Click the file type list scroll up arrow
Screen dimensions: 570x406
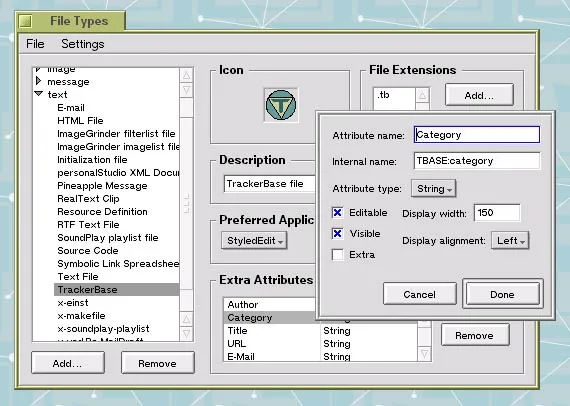[186, 76]
